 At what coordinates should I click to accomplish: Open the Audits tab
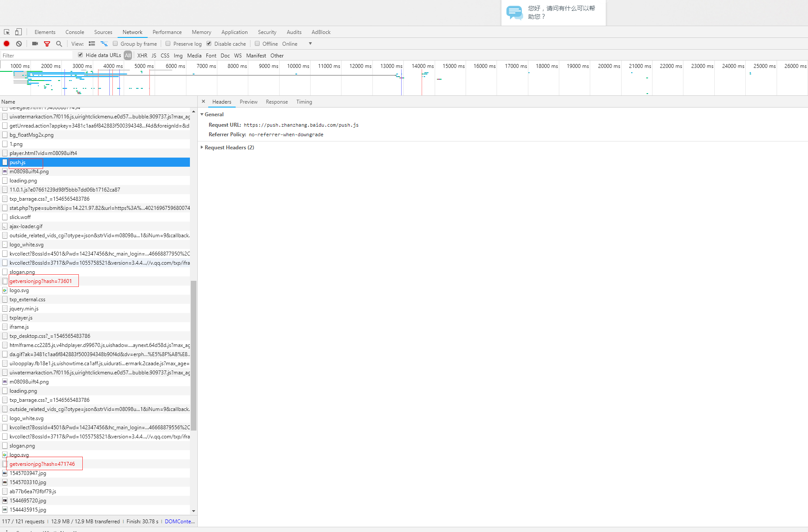click(294, 32)
